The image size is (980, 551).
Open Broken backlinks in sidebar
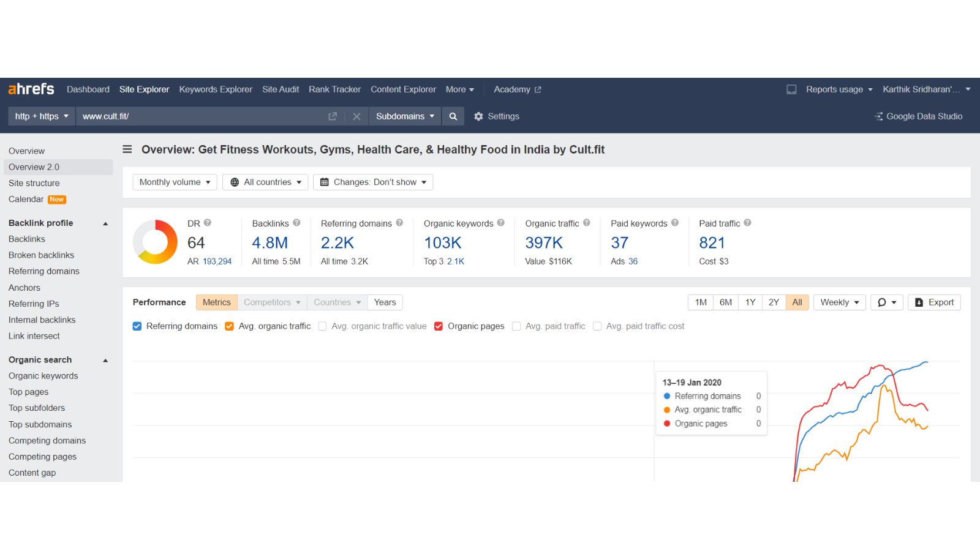41,255
